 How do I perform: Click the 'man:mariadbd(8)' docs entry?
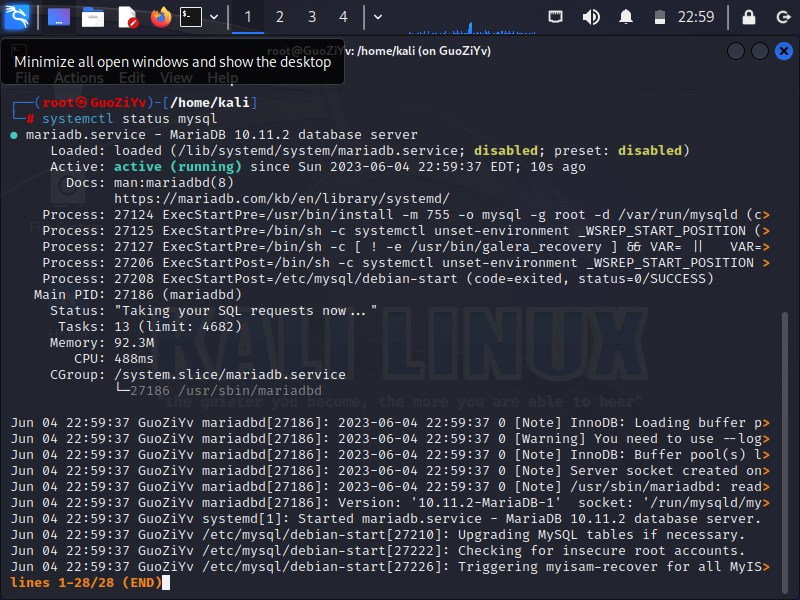173,183
